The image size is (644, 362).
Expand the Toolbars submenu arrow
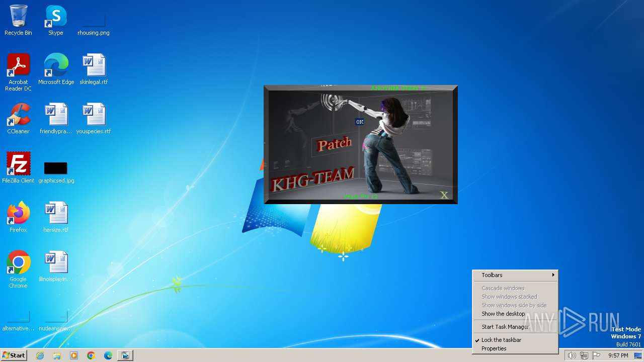coord(553,275)
